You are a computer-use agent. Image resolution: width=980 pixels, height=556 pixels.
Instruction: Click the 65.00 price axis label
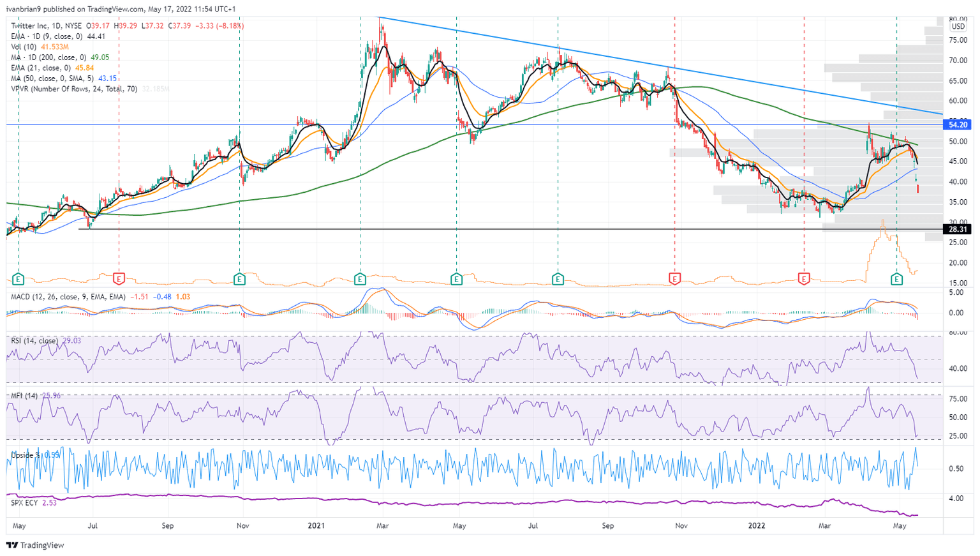[958, 81]
